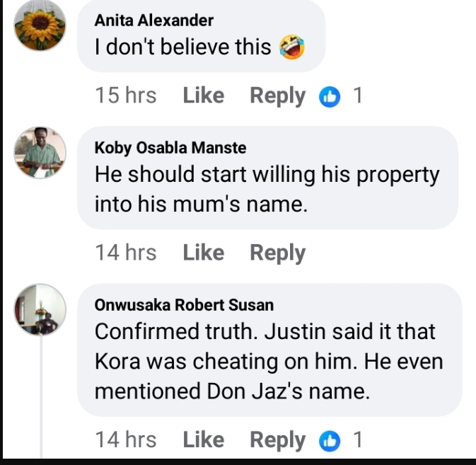Open the Koby Osabla Manste name link
The image size is (476, 465).
(170, 148)
